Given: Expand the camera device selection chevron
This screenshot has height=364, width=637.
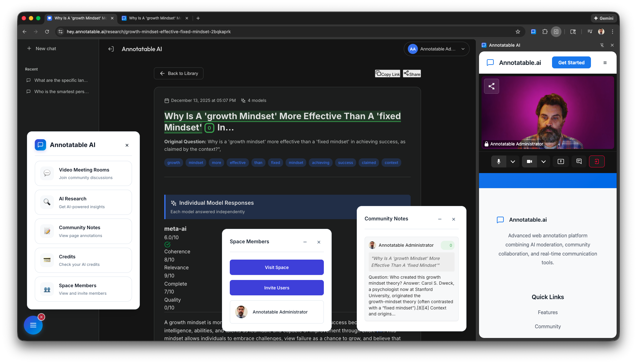Looking at the screenshot, I should [x=544, y=161].
